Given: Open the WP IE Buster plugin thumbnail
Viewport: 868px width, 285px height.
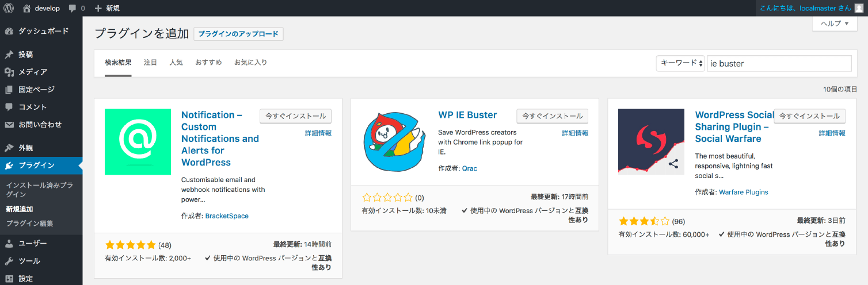Looking at the screenshot, I should click(x=395, y=142).
